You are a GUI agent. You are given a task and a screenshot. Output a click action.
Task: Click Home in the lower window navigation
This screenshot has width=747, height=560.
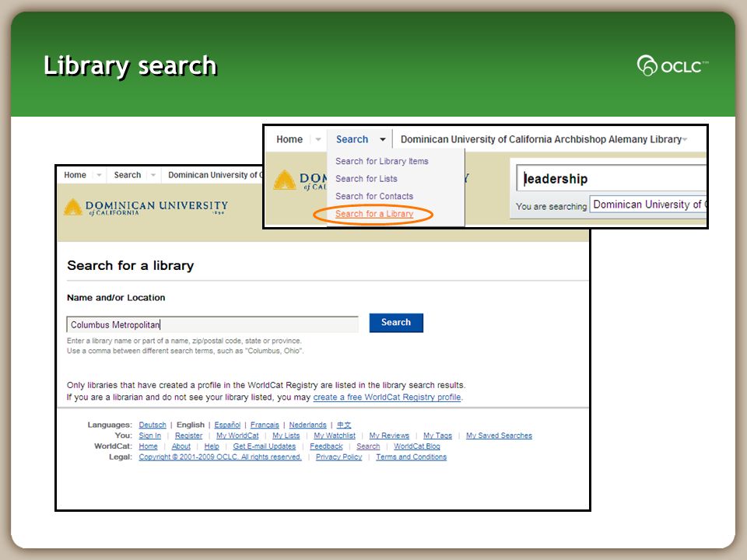pyautogui.click(x=75, y=175)
